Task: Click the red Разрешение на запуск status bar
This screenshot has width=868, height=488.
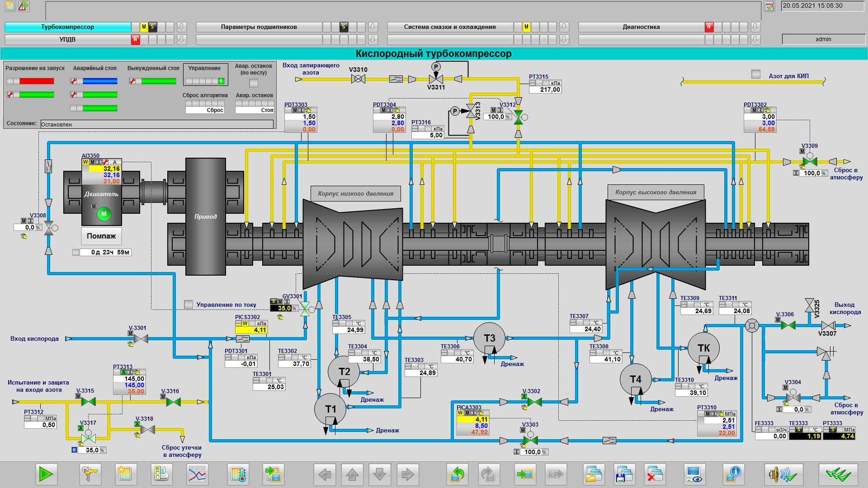Action: pyautogui.click(x=37, y=81)
